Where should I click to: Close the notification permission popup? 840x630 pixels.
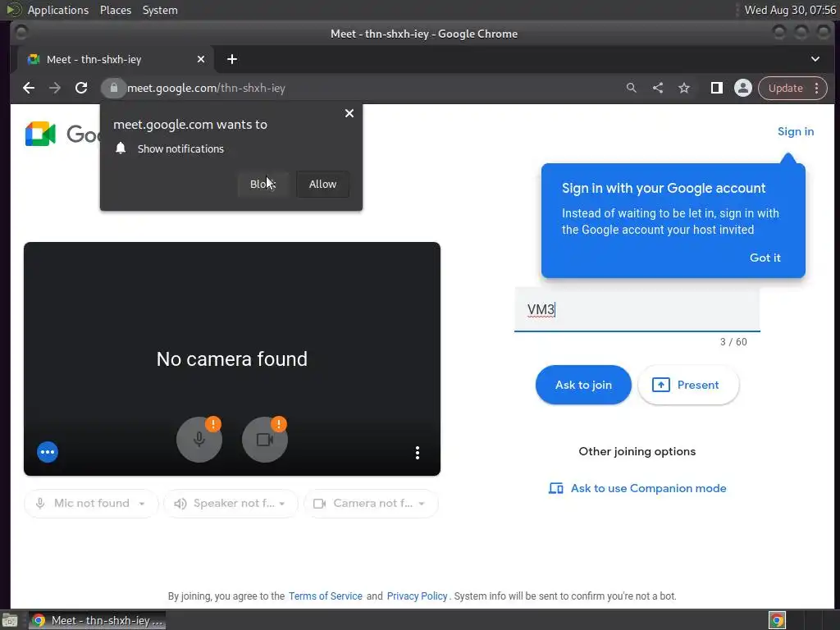349,113
